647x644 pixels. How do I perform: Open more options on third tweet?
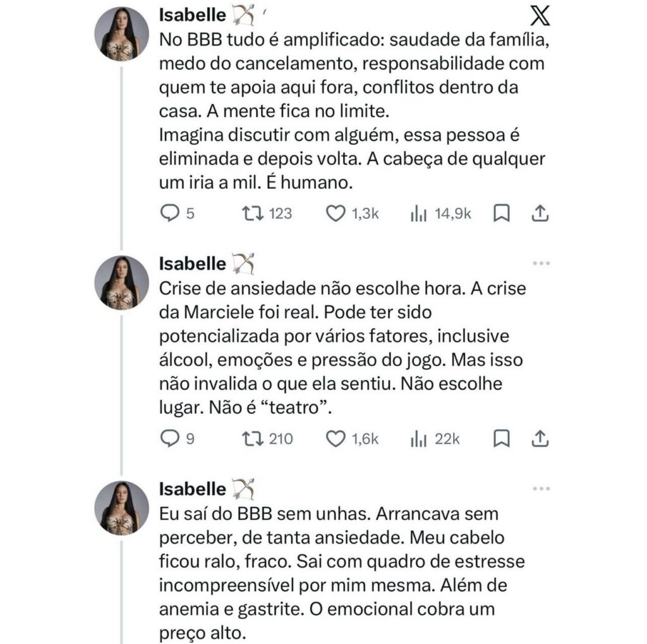[541, 489]
